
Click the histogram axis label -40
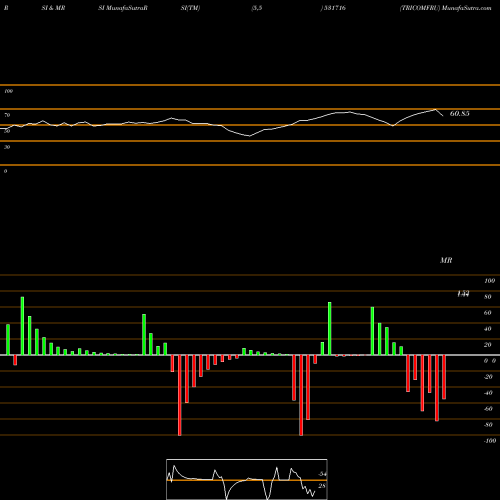coord(488,393)
